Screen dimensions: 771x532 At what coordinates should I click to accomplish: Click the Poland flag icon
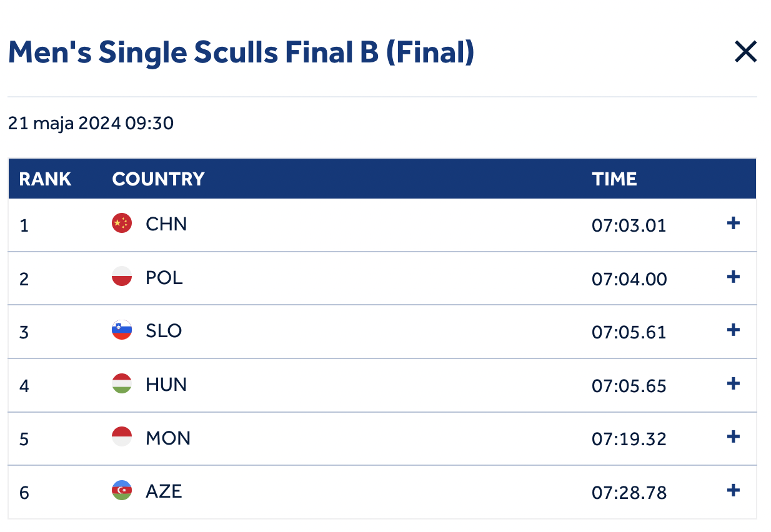point(122,277)
